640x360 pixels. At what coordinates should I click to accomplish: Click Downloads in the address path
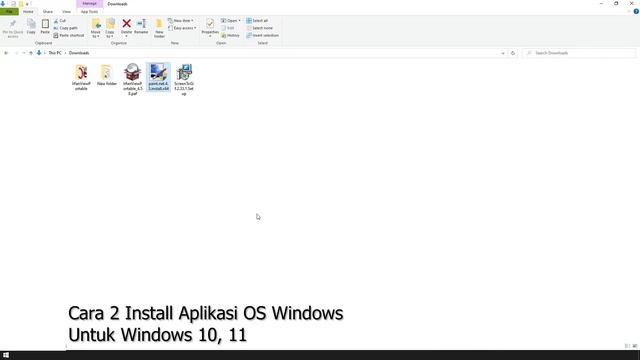79,53
